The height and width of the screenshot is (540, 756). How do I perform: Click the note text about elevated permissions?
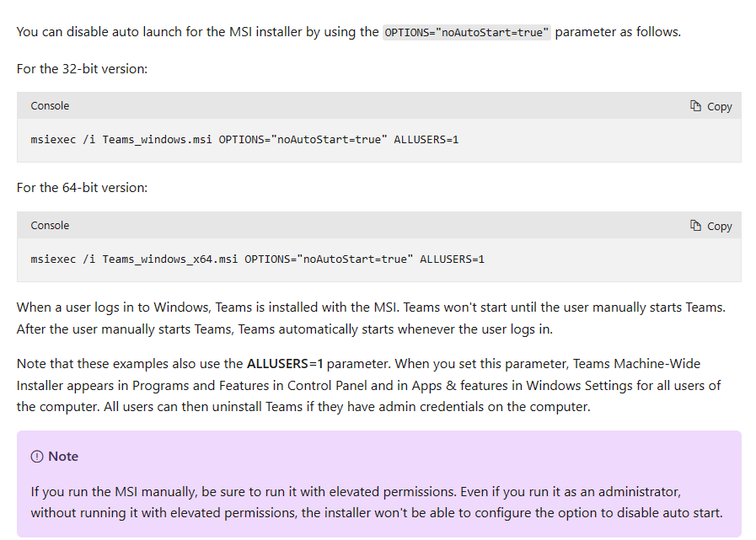click(x=377, y=502)
